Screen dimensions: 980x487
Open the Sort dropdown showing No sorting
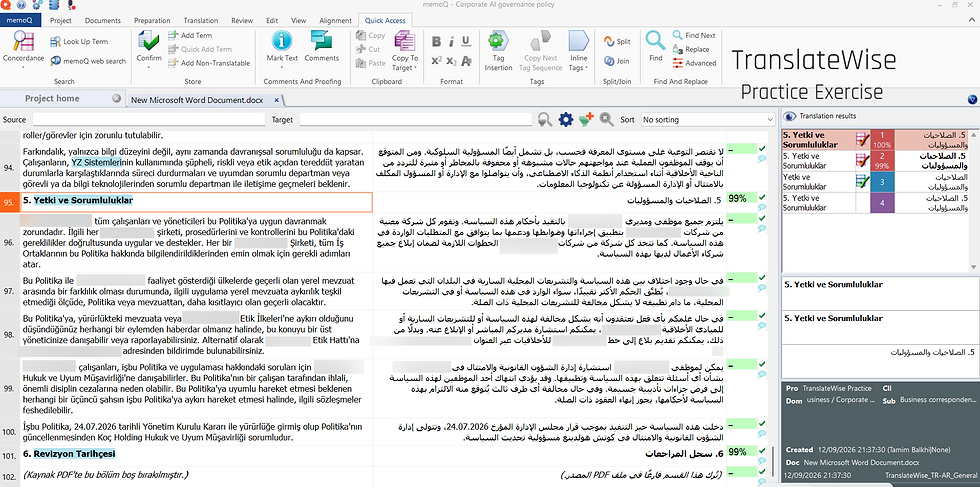pyautogui.click(x=708, y=119)
